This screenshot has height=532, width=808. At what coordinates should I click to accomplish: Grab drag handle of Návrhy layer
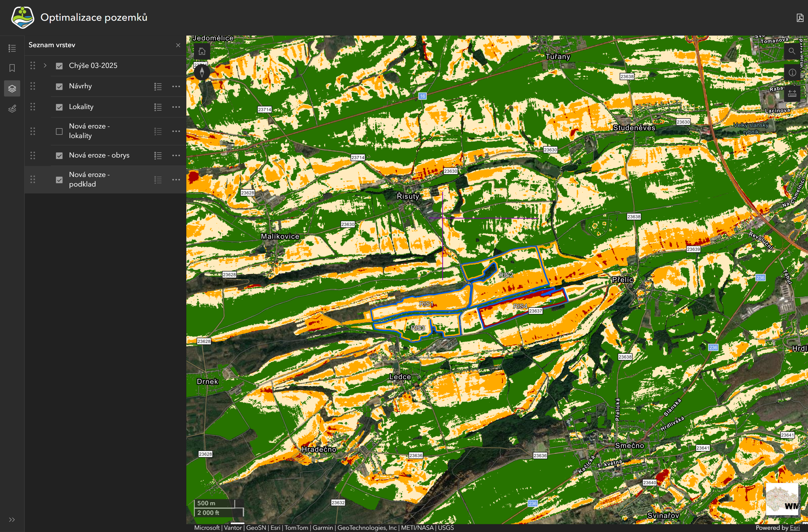(x=33, y=86)
